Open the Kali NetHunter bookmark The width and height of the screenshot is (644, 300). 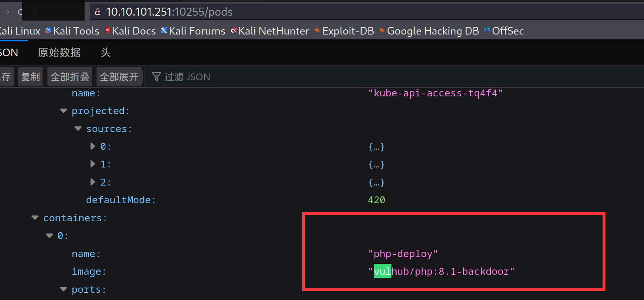coord(270,31)
